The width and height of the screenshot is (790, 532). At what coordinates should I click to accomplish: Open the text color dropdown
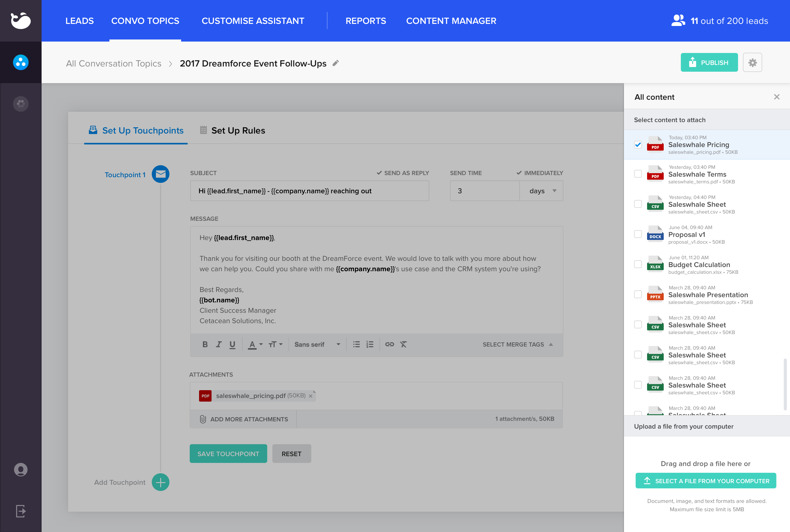[255, 344]
